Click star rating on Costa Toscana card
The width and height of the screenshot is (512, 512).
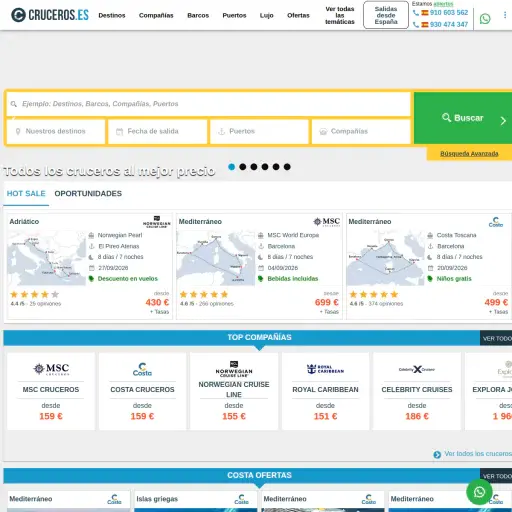coord(374,294)
